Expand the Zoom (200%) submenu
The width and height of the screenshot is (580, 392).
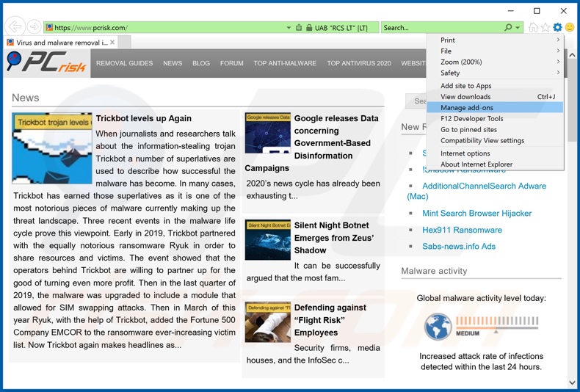pos(496,62)
